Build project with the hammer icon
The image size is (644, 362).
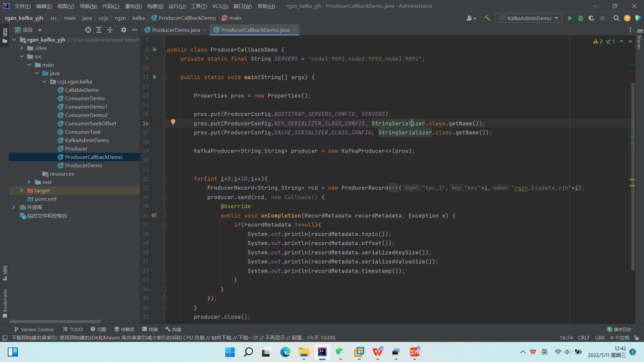coord(487,18)
